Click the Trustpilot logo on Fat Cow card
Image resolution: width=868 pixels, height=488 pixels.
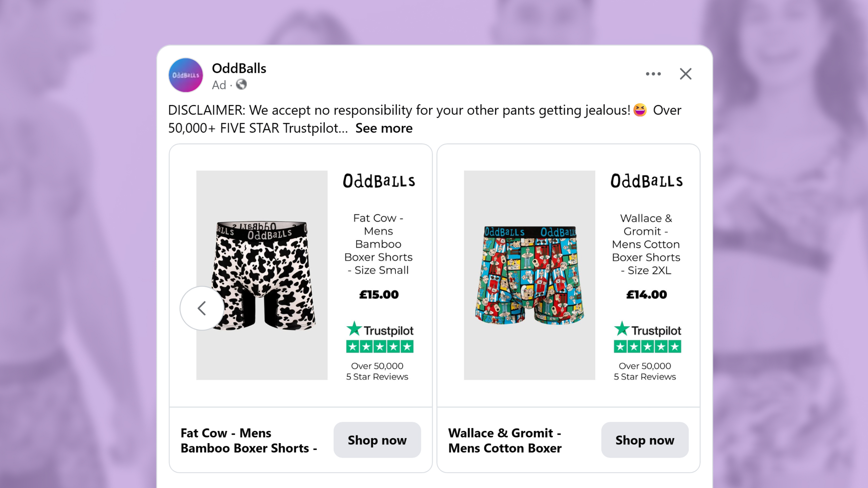pyautogui.click(x=380, y=329)
